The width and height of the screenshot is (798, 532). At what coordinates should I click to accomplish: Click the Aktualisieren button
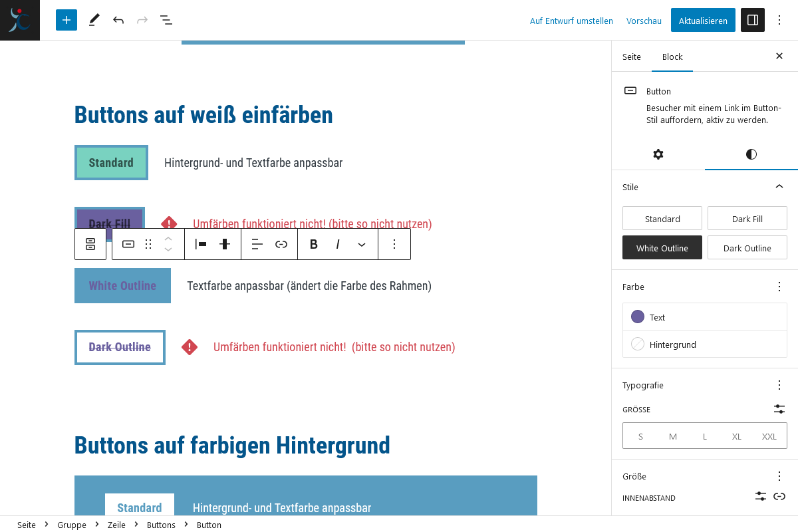point(702,20)
